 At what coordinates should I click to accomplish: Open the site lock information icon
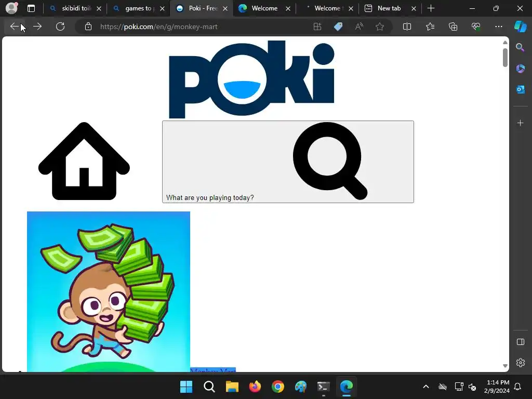point(88,26)
